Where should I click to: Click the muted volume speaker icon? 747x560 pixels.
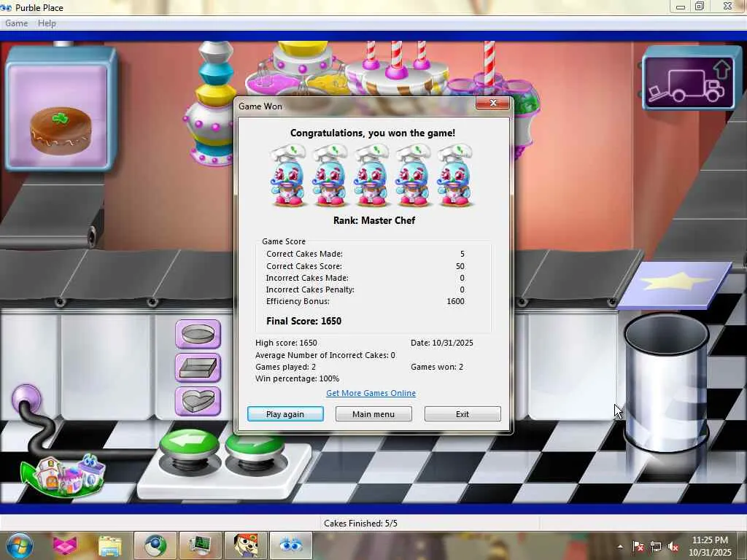click(x=673, y=547)
